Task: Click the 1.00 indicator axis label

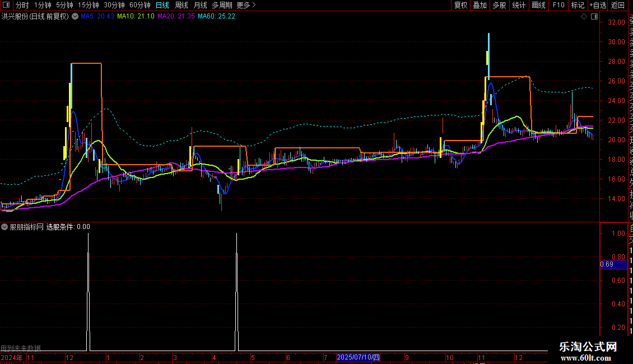Action: point(618,234)
